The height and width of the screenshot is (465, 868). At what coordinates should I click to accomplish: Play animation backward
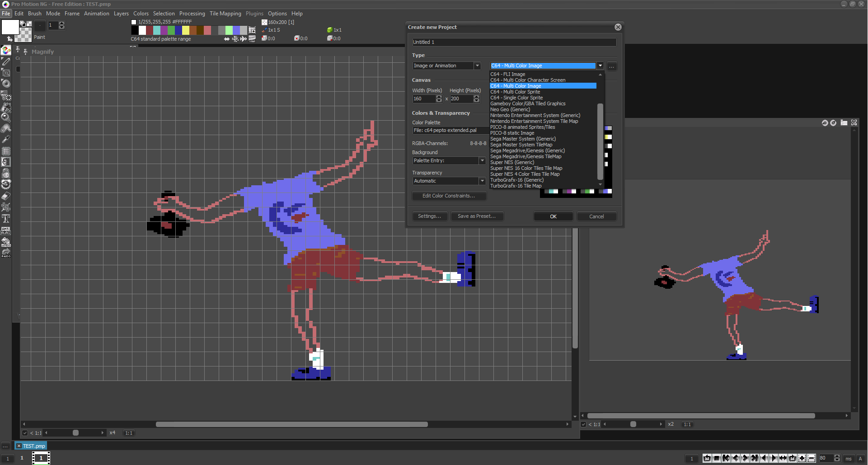coord(764,458)
